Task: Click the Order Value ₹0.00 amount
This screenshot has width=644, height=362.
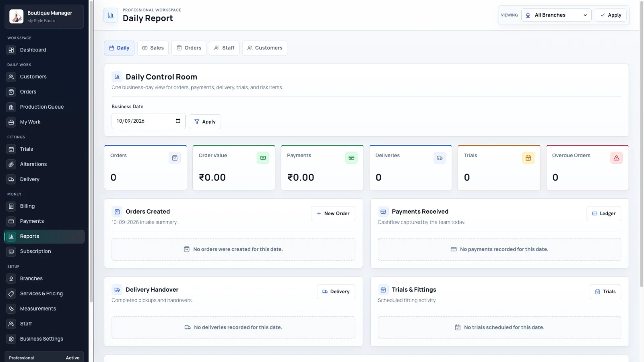Action: (x=212, y=177)
